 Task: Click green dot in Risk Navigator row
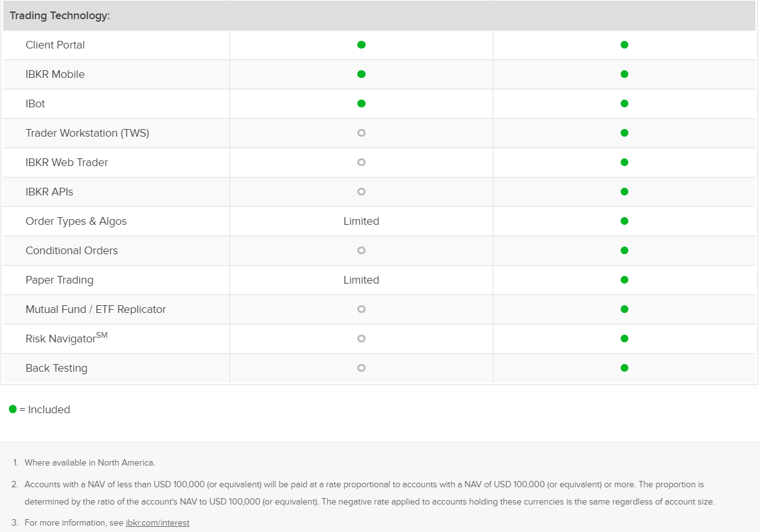[x=624, y=338]
